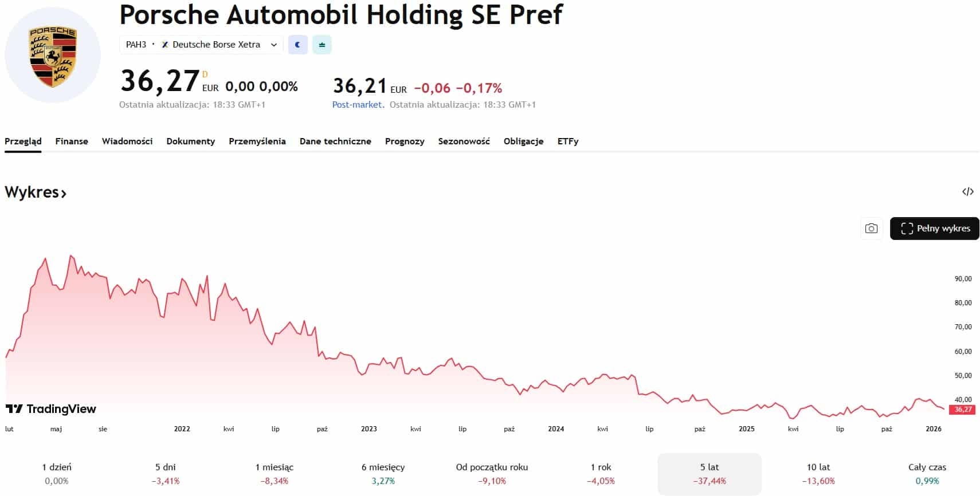The height and width of the screenshot is (496, 980).
Task: Switch to the Finanse tab
Action: pos(72,141)
